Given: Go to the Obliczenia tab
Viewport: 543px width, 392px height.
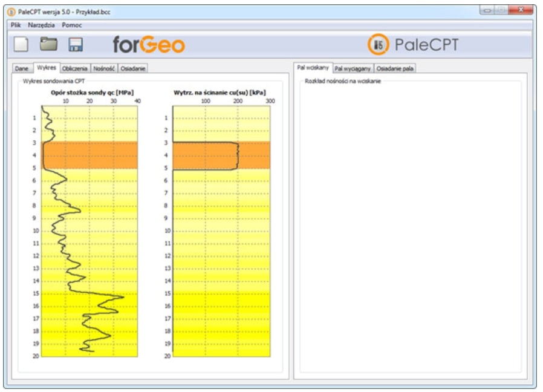Looking at the screenshot, I should pyautogui.click(x=74, y=68).
